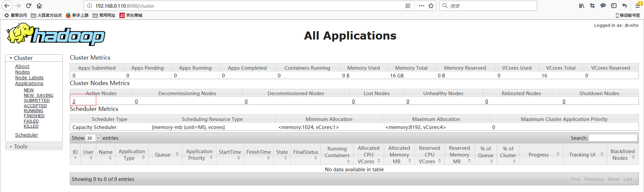Click the browser forward arrow
The image size is (644, 192).
(18, 6)
